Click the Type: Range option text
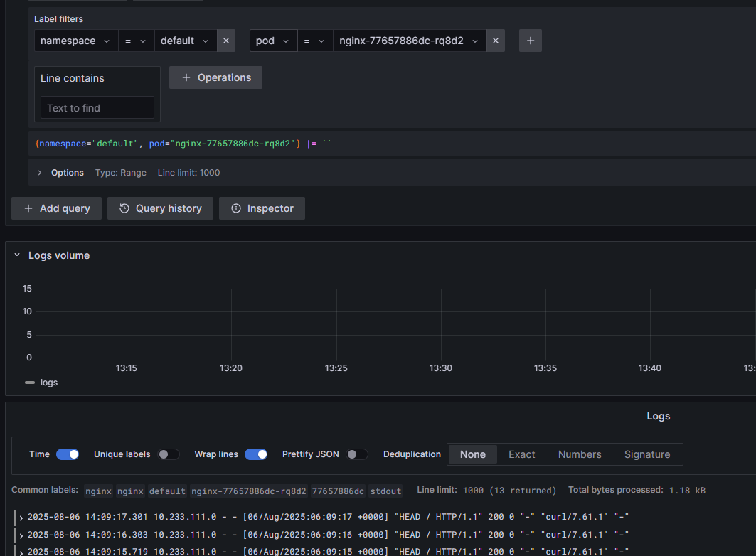The height and width of the screenshot is (556, 756). (x=120, y=173)
